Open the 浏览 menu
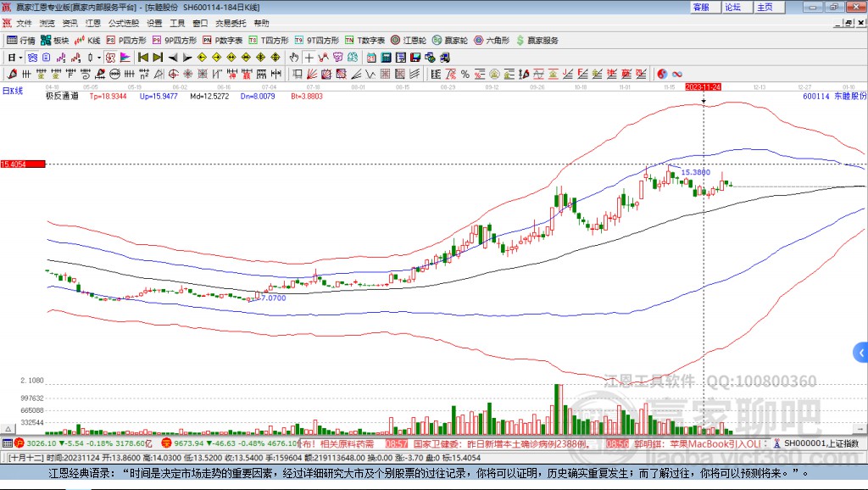This screenshot has width=868, height=490. [47, 23]
